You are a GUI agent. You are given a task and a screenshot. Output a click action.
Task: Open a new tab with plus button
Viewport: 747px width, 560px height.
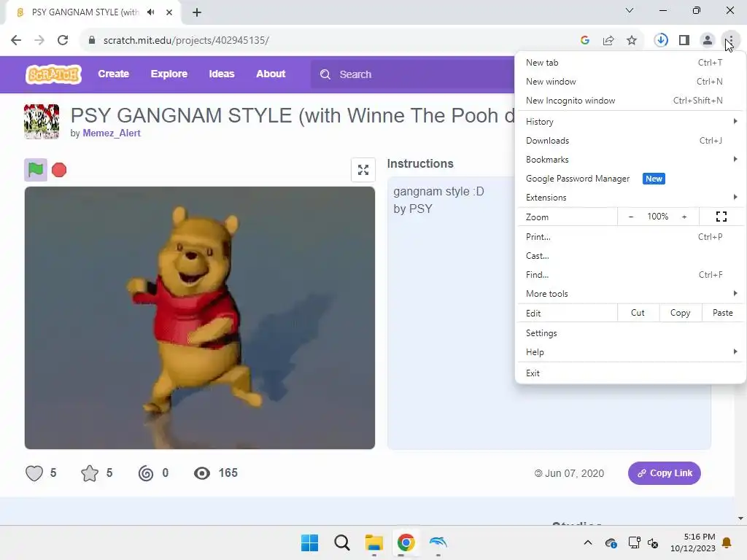click(x=197, y=12)
